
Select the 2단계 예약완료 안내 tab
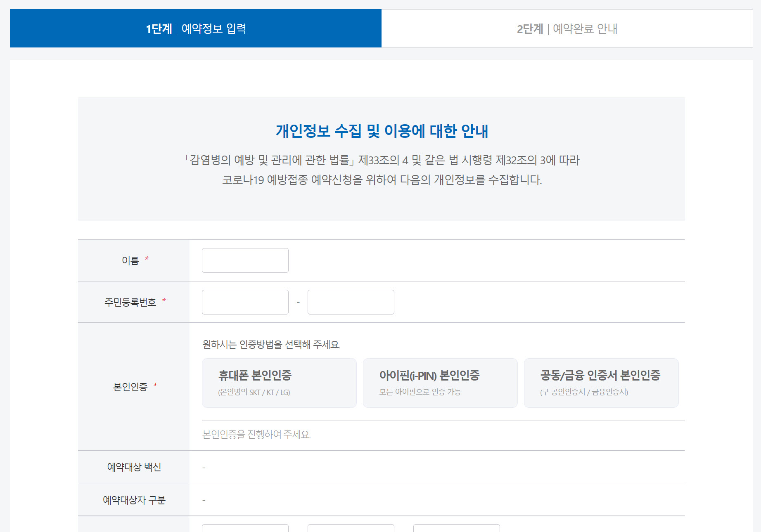tap(567, 28)
